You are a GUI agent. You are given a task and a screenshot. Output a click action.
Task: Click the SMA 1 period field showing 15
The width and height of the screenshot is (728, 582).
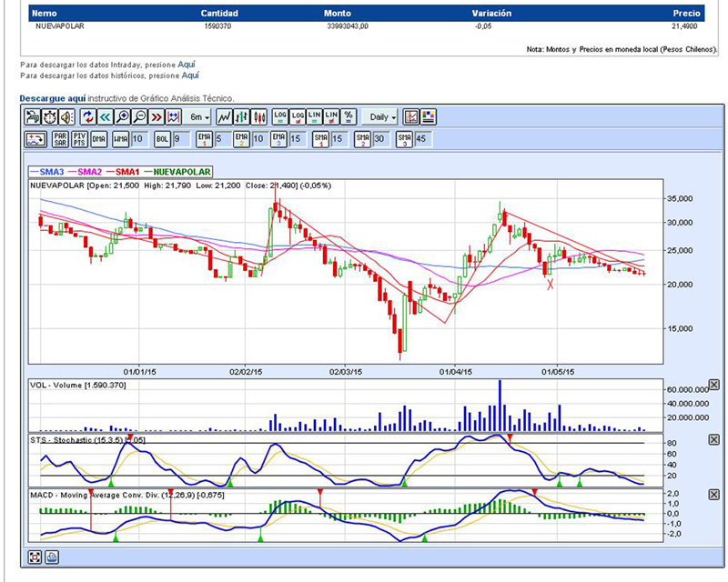339,139
